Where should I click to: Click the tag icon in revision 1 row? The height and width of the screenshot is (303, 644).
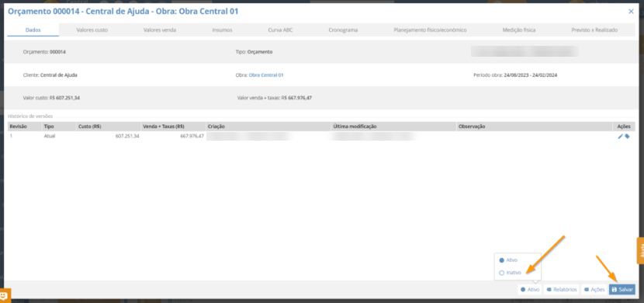pyautogui.click(x=627, y=137)
